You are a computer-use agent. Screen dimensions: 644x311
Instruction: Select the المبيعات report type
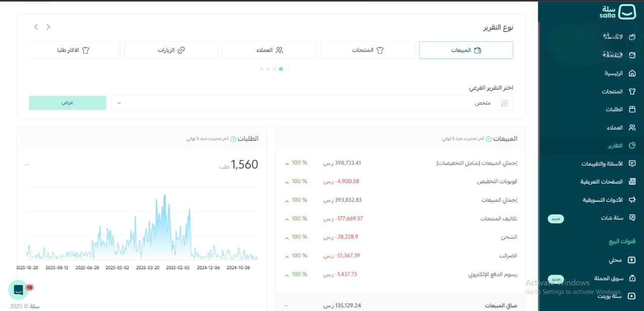(465, 50)
